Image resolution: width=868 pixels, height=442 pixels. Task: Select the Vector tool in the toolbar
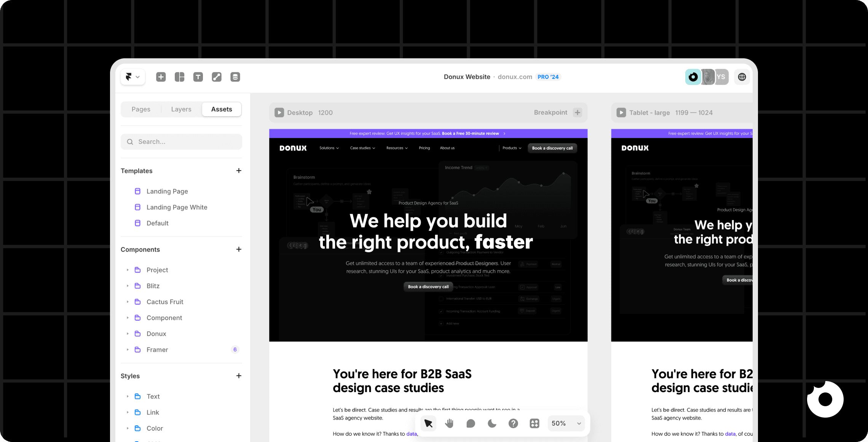coord(217,77)
